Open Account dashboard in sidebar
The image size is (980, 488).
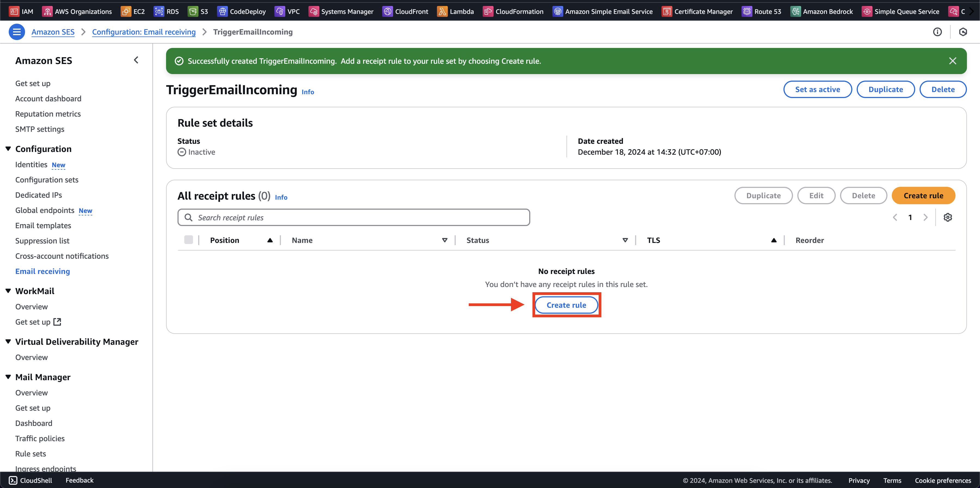coord(48,99)
